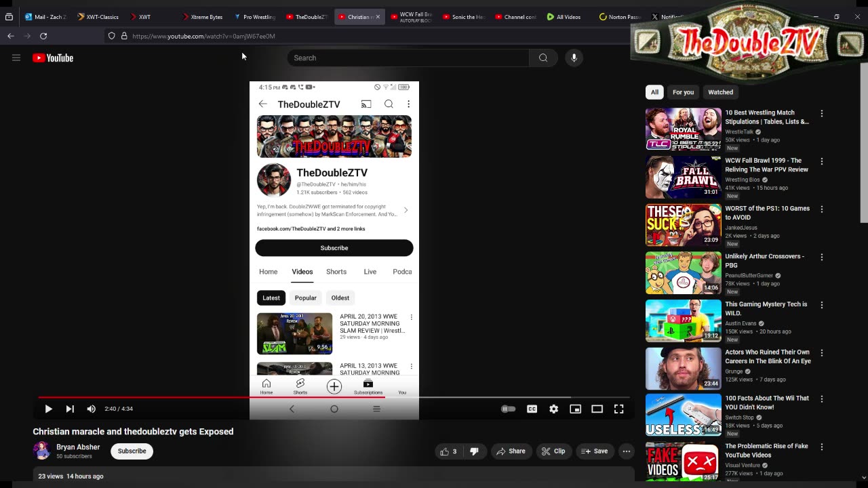Screen dimensions: 868x488
Task: Open options menu for Gaming Mystery Tech video
Action: (x=822, y=306)
